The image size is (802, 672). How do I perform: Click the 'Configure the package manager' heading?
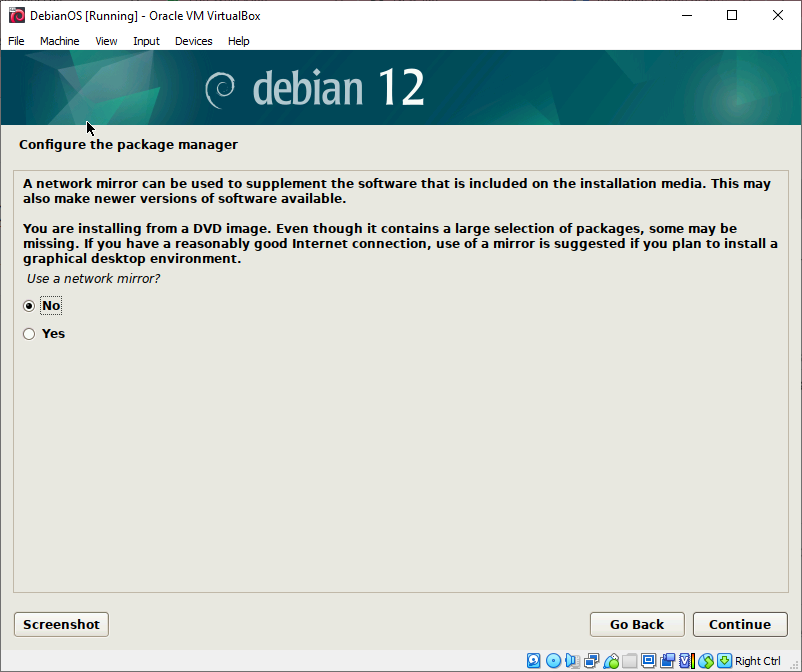pyautogui.click(x=128, y=145)
